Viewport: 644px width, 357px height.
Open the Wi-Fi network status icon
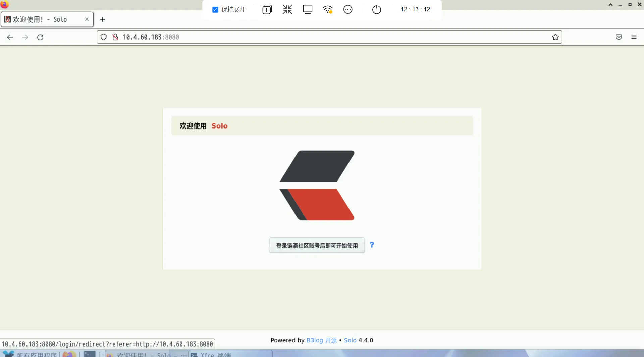pos(328,9)
